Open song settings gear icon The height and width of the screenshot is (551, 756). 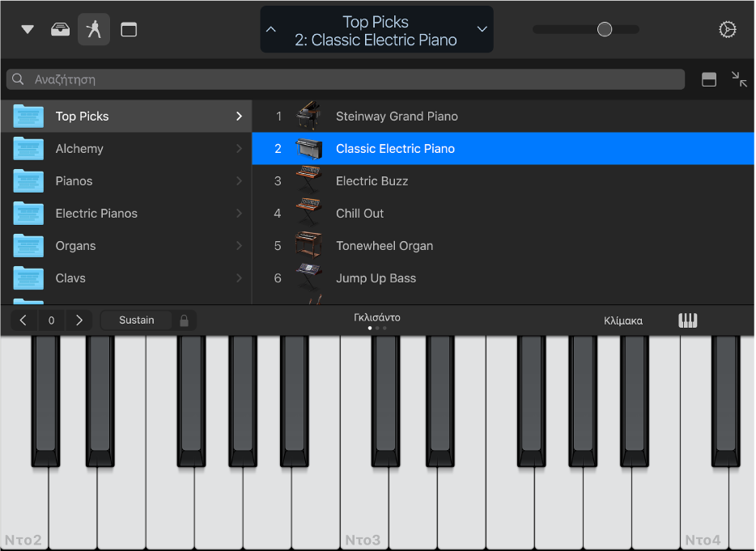point(728,29)
